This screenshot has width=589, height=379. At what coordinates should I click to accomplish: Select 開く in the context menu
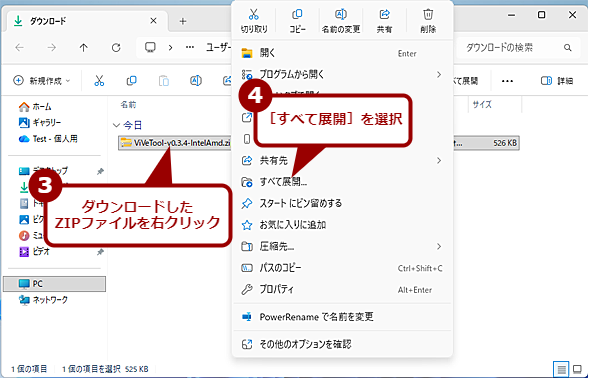point(342,53)
